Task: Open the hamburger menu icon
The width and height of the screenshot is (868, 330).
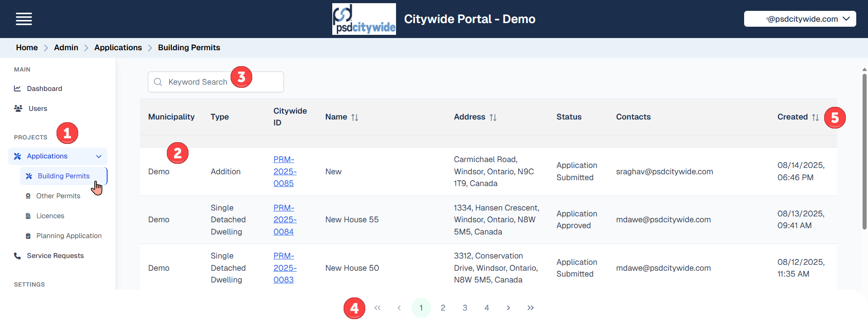Action: [24, 19]
